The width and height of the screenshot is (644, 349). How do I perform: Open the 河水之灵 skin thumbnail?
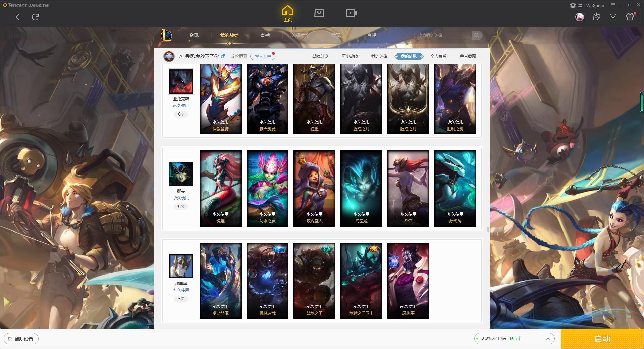[x=267, y=188]
